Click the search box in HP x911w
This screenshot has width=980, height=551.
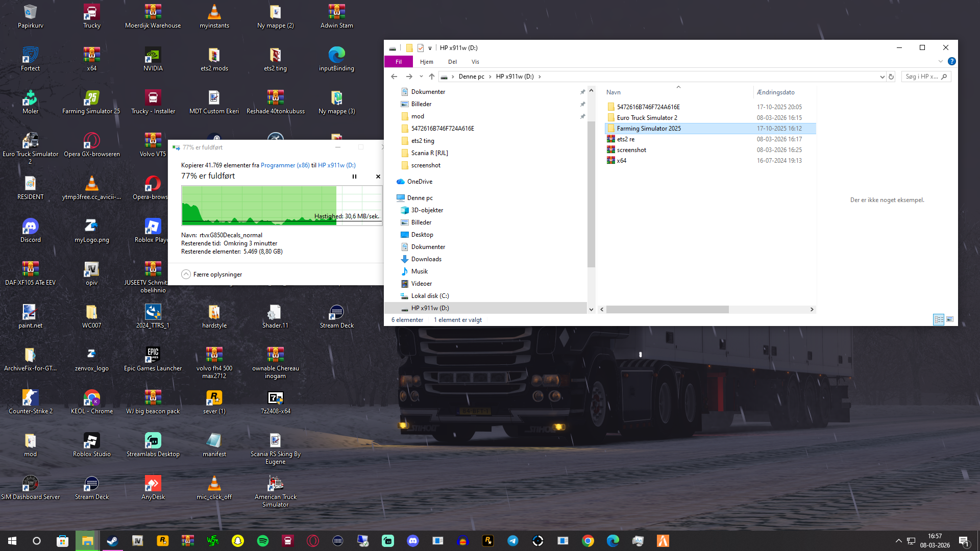921,77
